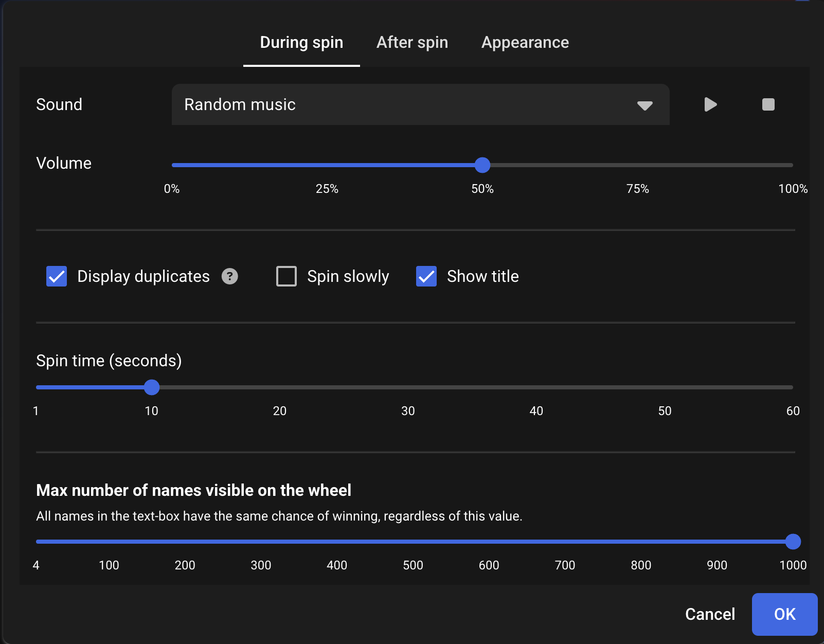Click the Spin time slider handle
The image size is (824, 644).
pos(152,387)
